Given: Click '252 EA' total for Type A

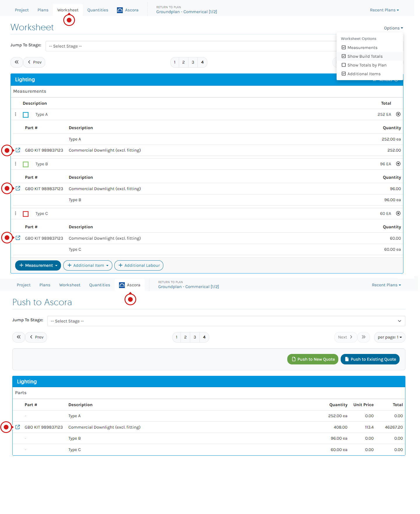Looking at the screenshot, I should coord(384,115).
